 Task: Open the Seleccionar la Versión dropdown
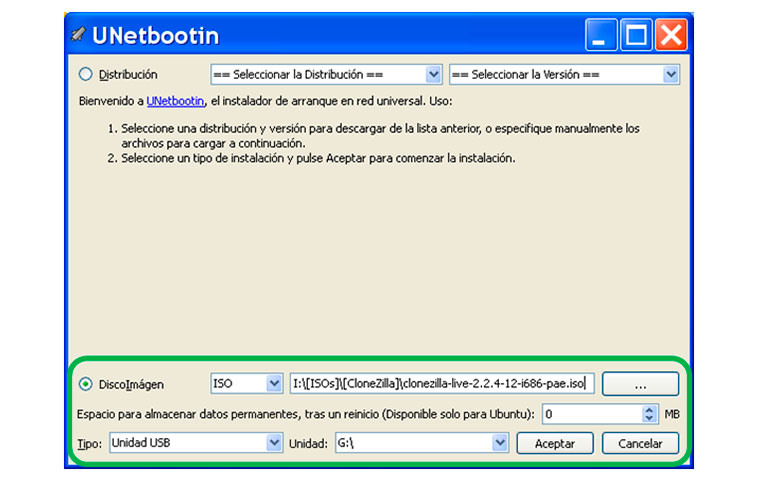click(564, 75)
